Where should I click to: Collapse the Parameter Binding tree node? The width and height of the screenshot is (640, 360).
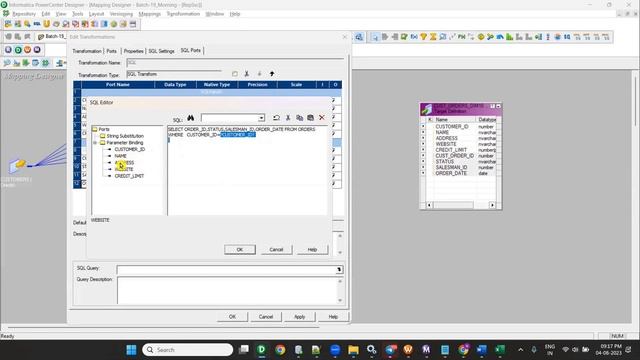(95, 143)
